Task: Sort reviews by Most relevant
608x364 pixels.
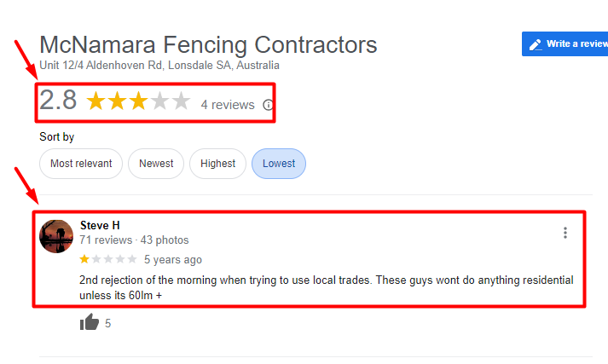Action: tap(81, 164)
